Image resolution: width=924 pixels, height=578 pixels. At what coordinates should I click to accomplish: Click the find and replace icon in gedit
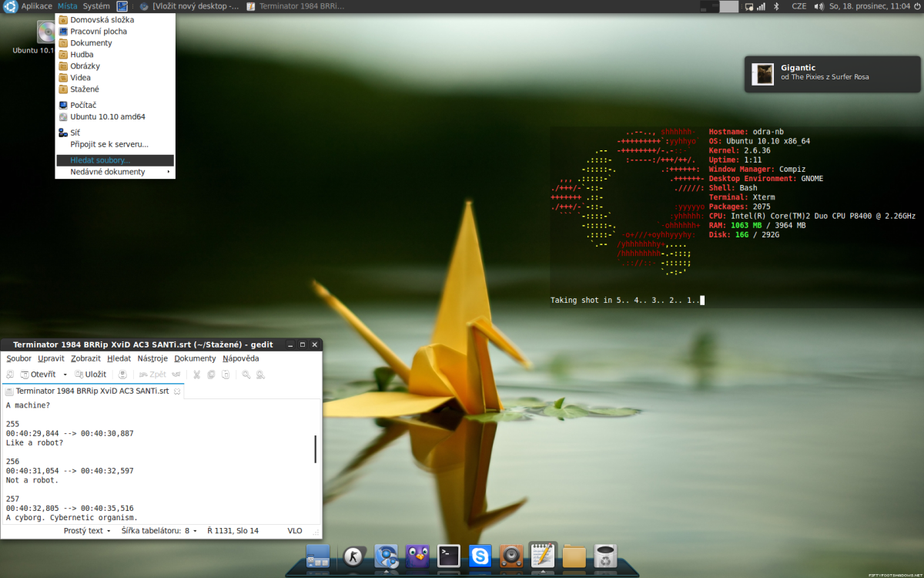coord(260,375)
